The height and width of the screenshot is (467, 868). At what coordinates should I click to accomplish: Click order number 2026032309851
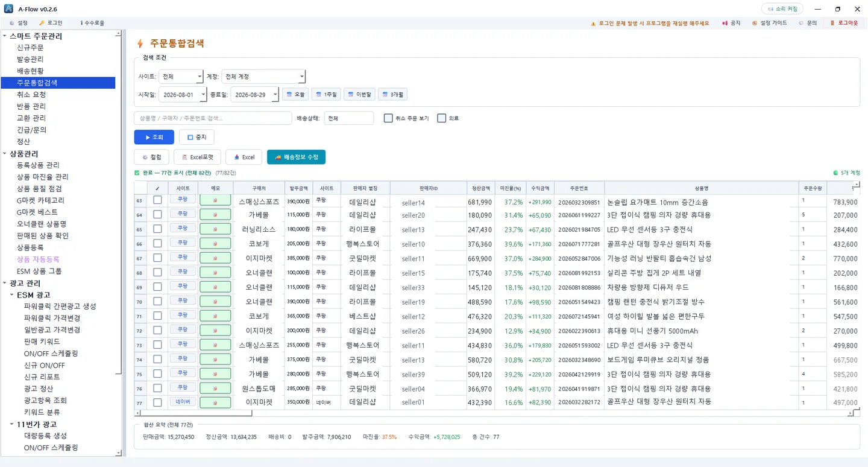[x=579, y=202]
